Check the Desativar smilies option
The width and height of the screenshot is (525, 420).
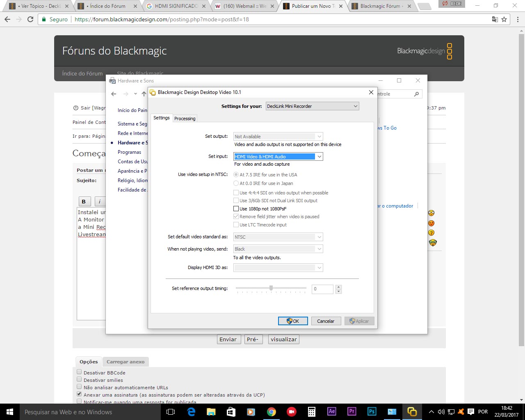pyautogui.click(x=79, y=379)
